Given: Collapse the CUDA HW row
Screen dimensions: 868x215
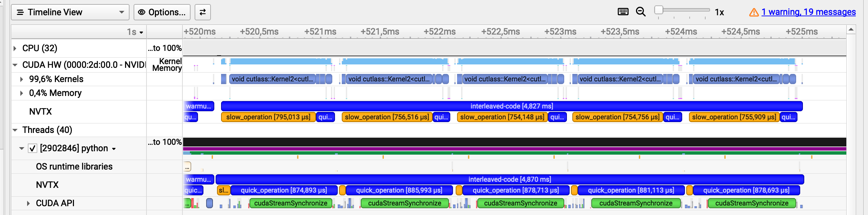Looking at the screenshot, I should [x=15, y=65].
